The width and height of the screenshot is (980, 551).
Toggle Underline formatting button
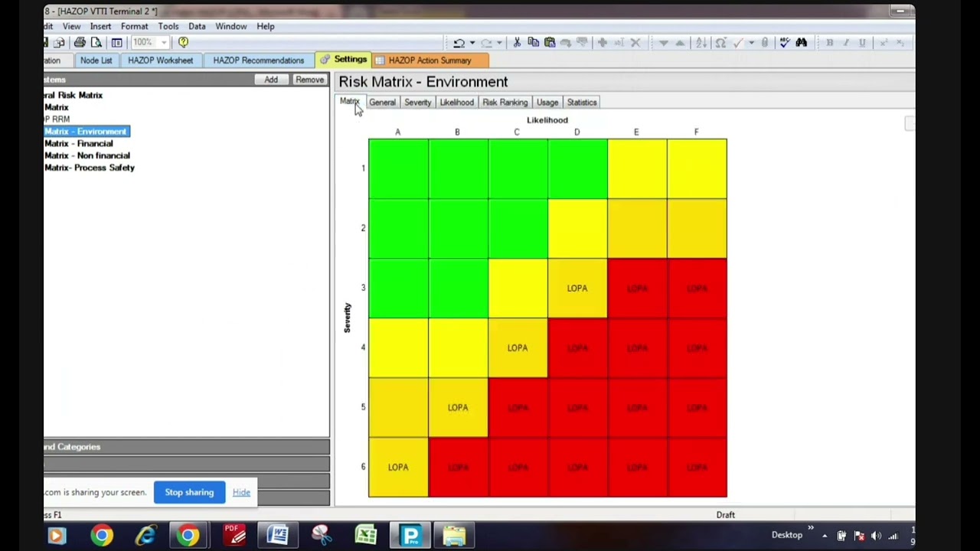(x=862, y=43)
